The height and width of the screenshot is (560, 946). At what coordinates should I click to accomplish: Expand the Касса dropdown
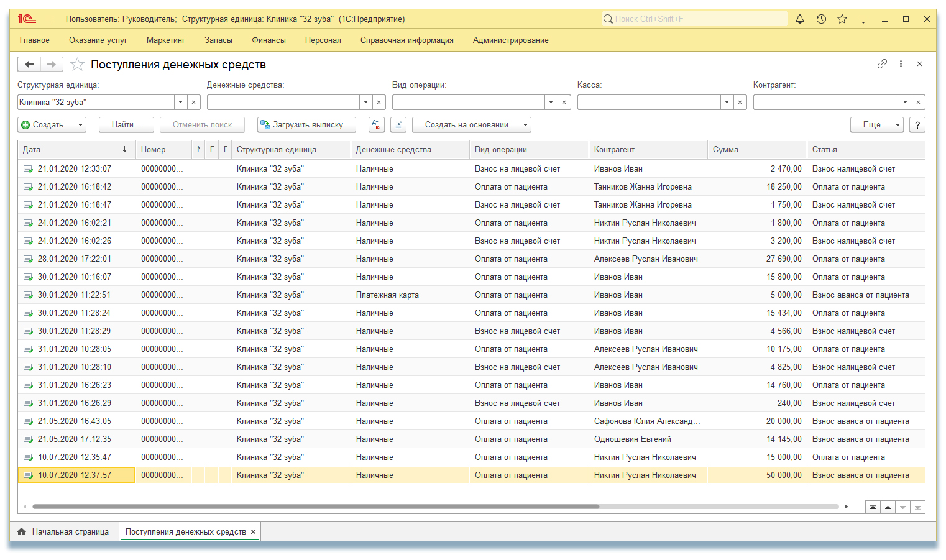pyautogui.click(x=727, y=102)
